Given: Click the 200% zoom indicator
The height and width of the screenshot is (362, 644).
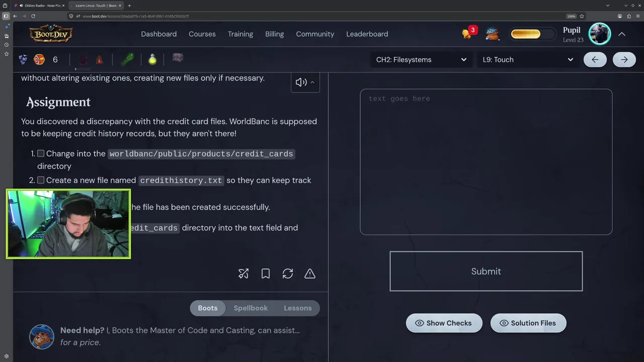Looking at the screenshot, I should click(571, 16).
